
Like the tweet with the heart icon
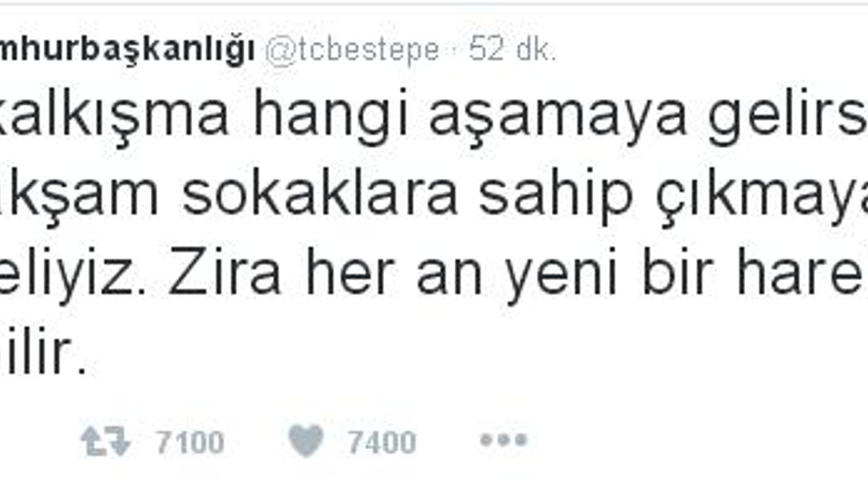pyautogui.click(x=306, y=441)
